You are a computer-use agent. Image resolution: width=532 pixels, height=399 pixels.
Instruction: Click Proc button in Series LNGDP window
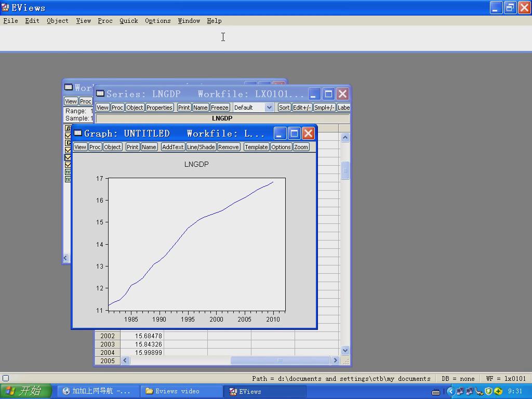[x=117, y=108]
